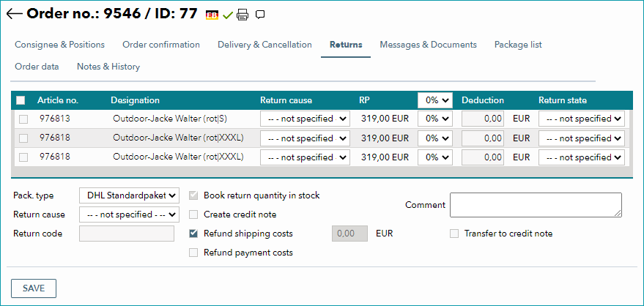This screenshot has width=644, height=306.
Task: Click the Order no.: 9546 / ID: 77 heading
Action: click(111, 14)
